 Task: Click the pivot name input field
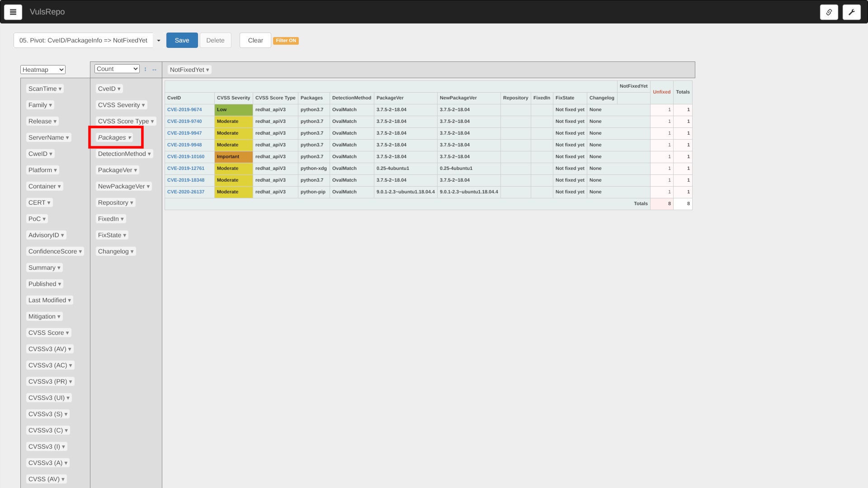83,41
